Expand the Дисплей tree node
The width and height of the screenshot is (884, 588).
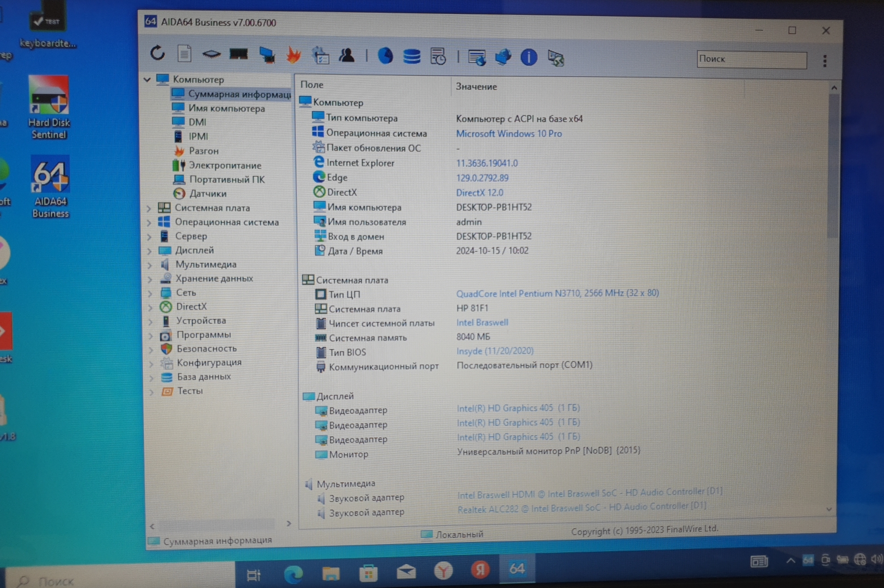click(149, 250)
